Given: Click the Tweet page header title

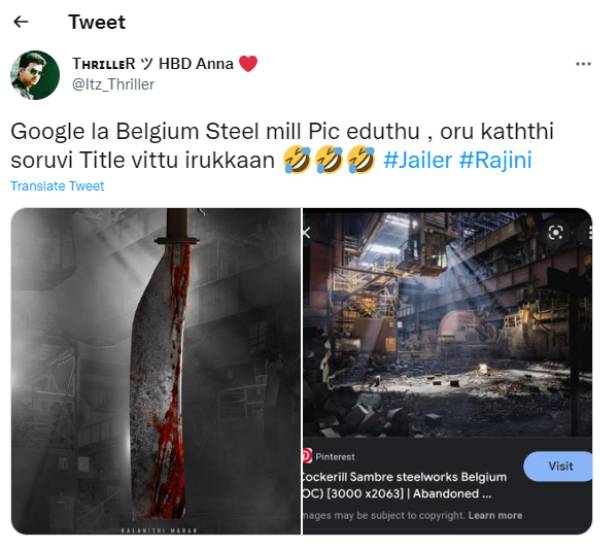Looking at the screenshot, I should pos(97,22).
